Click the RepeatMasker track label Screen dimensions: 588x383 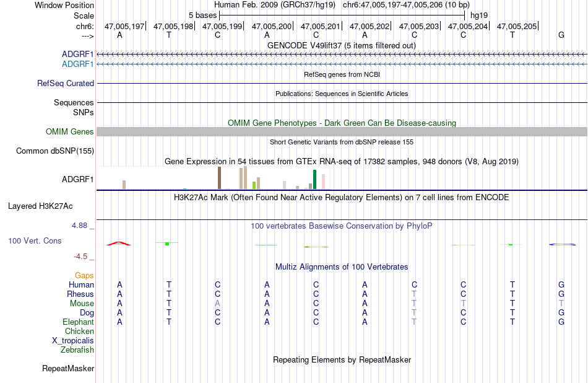pyautogui.click(x=68, y=368)
